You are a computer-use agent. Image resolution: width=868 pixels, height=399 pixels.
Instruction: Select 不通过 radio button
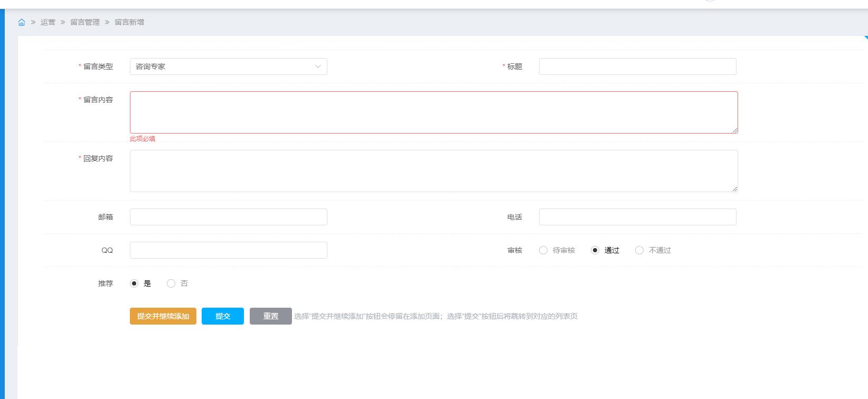[x=639, y=250]
